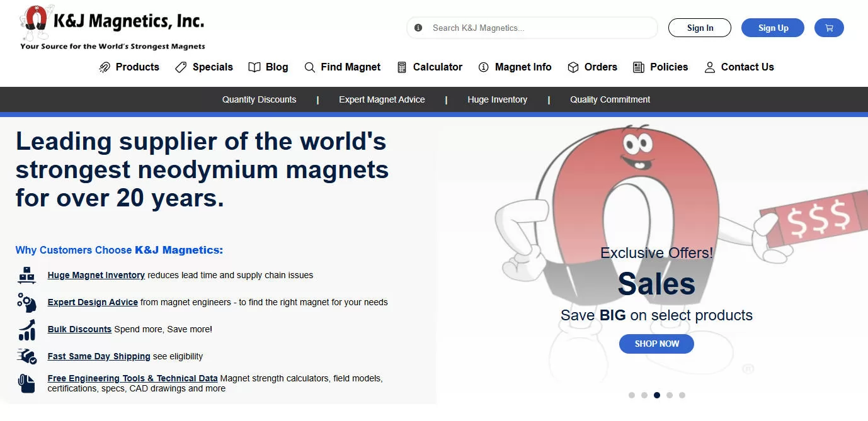This screenshot has width=868, height=421.
Task: Click the Search K&J Magnetics field
Action: (532, 28)
